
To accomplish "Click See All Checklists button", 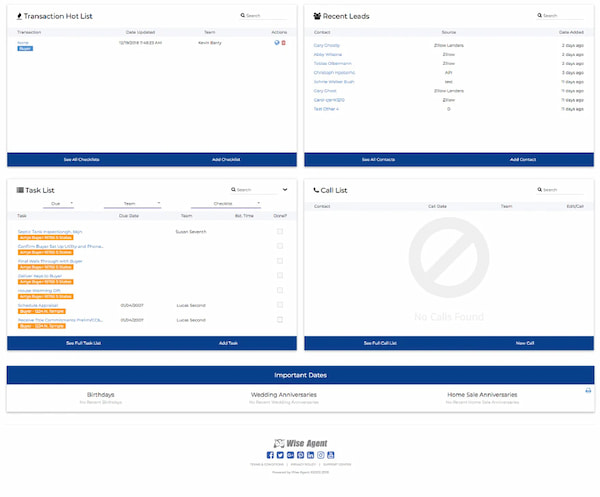I will click(x=81, y=159).
